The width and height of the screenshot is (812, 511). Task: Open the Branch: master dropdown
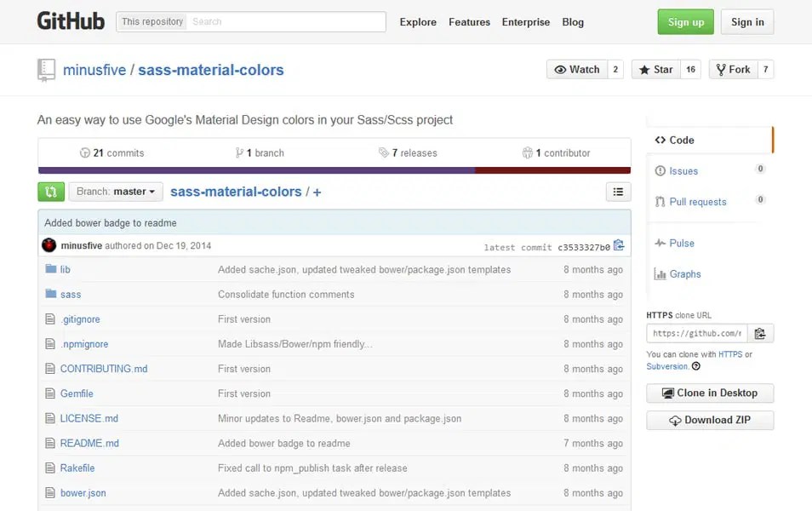116,192
